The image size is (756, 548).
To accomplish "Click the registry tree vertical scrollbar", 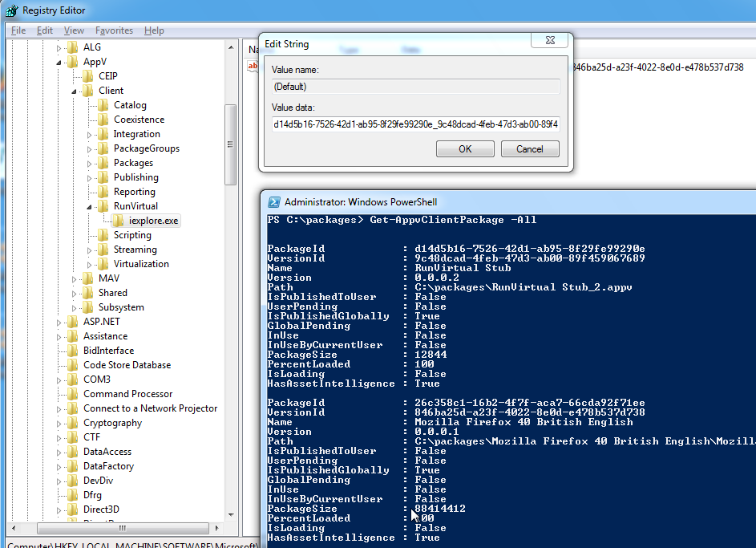I will (x=231, y=144).
